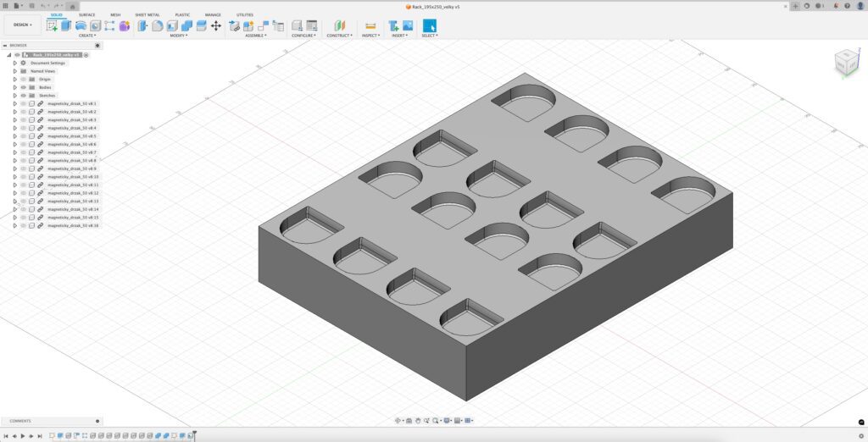Toggle visibility of magneticky_drzak_50 v8:5

click(x=23, y=136)
